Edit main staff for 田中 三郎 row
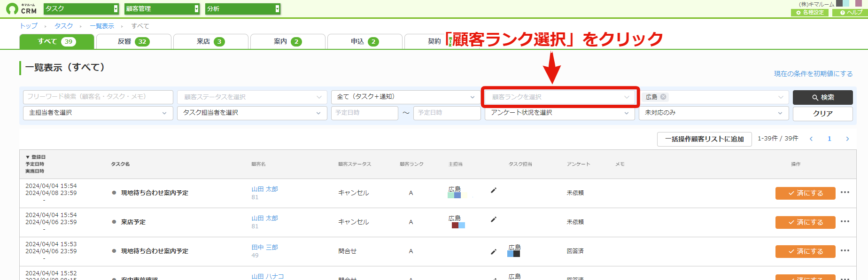 pos(493,252)
